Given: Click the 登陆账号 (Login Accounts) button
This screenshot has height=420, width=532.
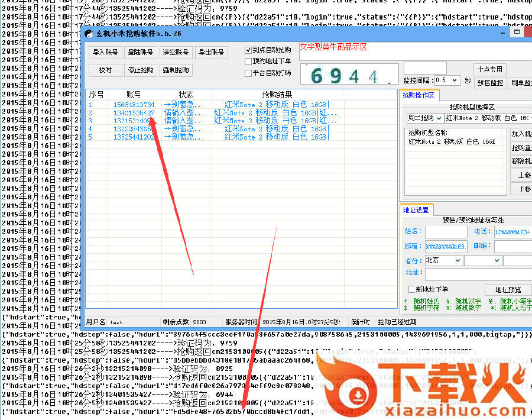Looking at the screenshot, I should click(x=141, y=53).
